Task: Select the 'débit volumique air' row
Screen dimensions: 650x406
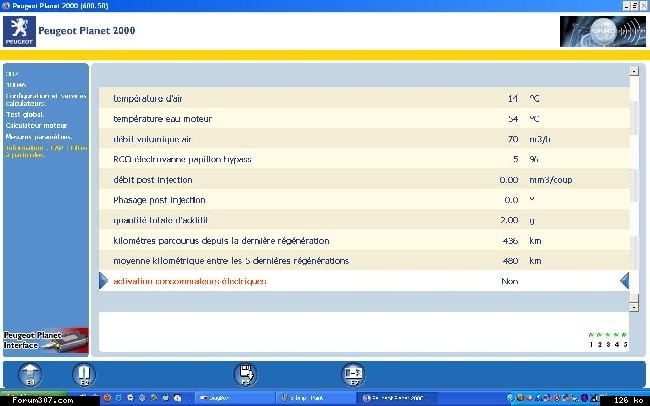Action: click(x=364, y=139)
